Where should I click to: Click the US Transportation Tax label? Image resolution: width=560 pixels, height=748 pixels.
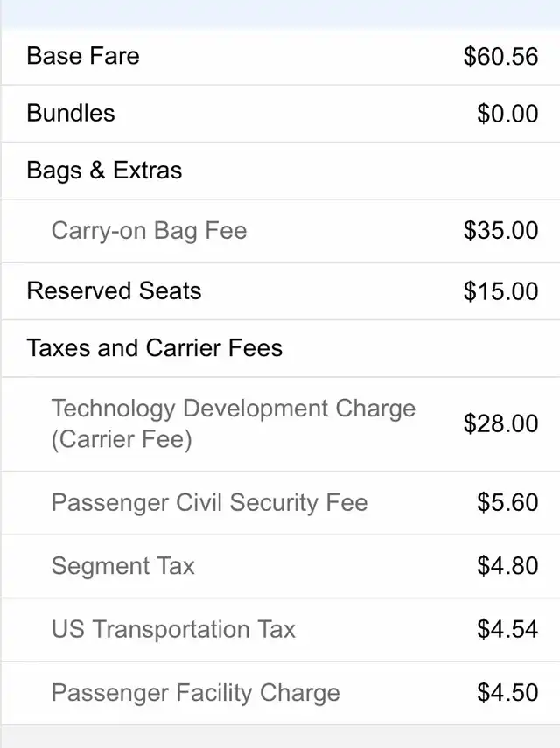[173, 630]
